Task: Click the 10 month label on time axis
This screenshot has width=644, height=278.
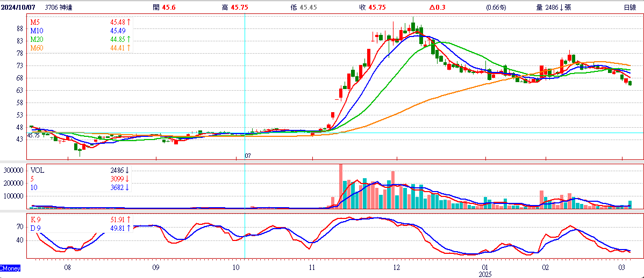Action: point(236,267)
